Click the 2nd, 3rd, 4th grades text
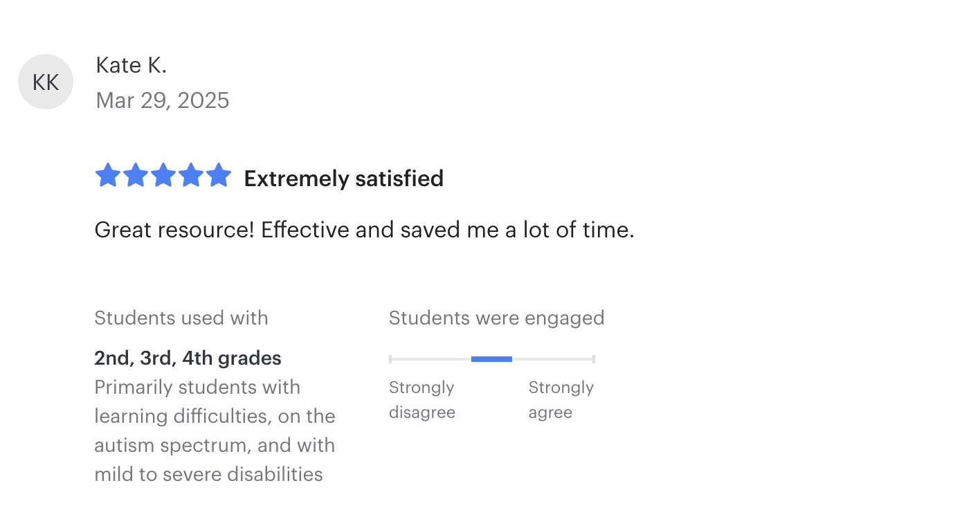This screenshot has width=980, height=519. [188, 358]
